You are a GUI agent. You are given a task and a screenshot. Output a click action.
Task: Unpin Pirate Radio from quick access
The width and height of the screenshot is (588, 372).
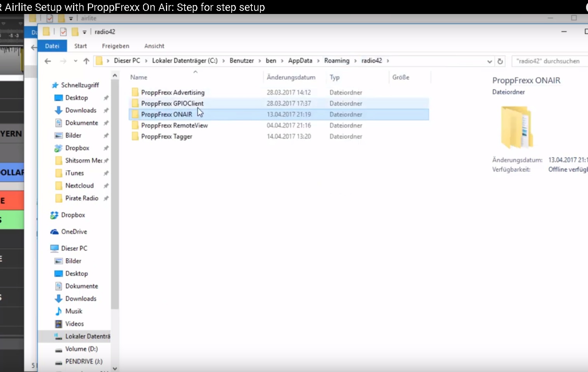pos(106,198)
